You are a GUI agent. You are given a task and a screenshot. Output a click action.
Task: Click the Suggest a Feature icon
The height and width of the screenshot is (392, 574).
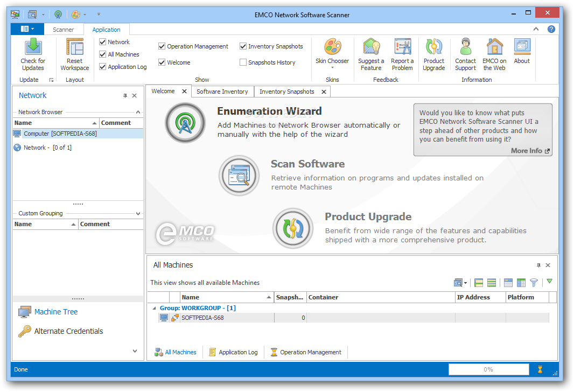371,47
